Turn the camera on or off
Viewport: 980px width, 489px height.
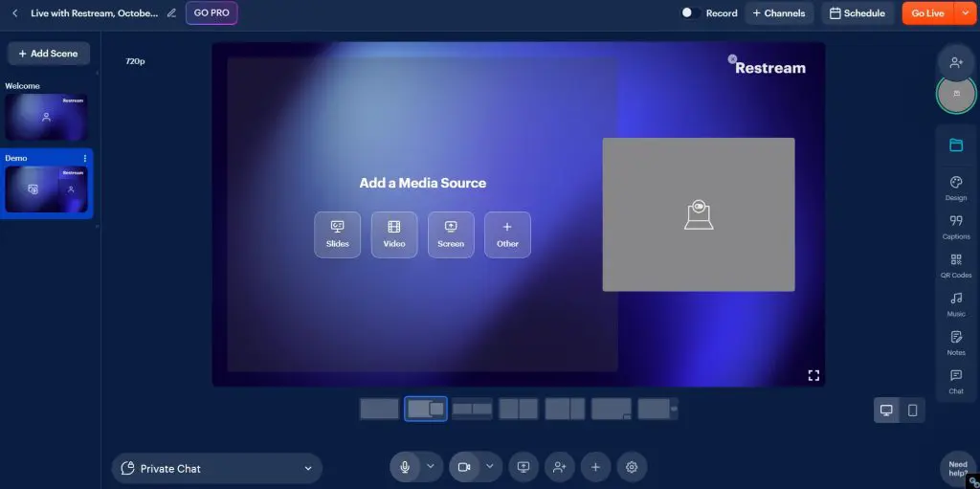464,467
